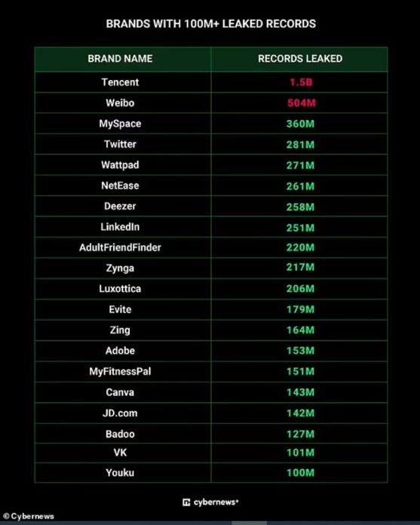Click the MyFitnessPal row name
420x525 pixels.
click(120, 371)
